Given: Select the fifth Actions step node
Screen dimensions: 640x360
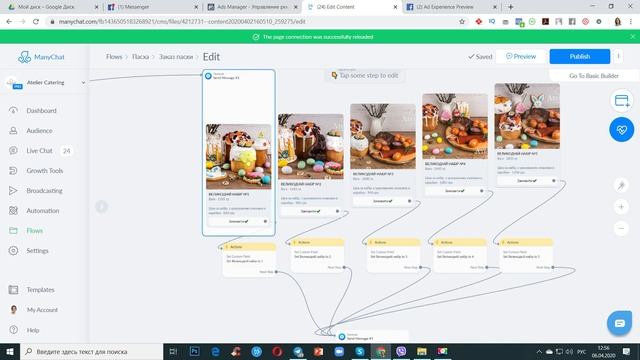Looking at the screenshot, I should (526, 256).
